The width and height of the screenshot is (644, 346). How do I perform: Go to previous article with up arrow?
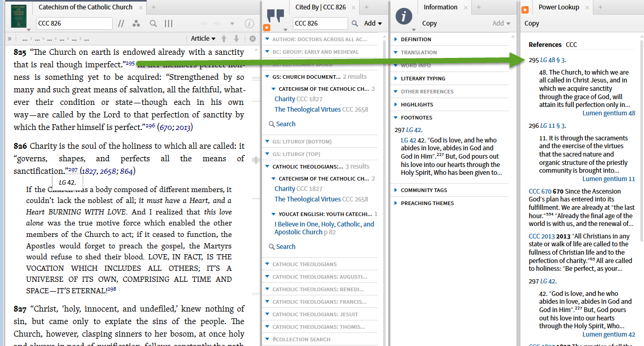[x=224, y=39]
